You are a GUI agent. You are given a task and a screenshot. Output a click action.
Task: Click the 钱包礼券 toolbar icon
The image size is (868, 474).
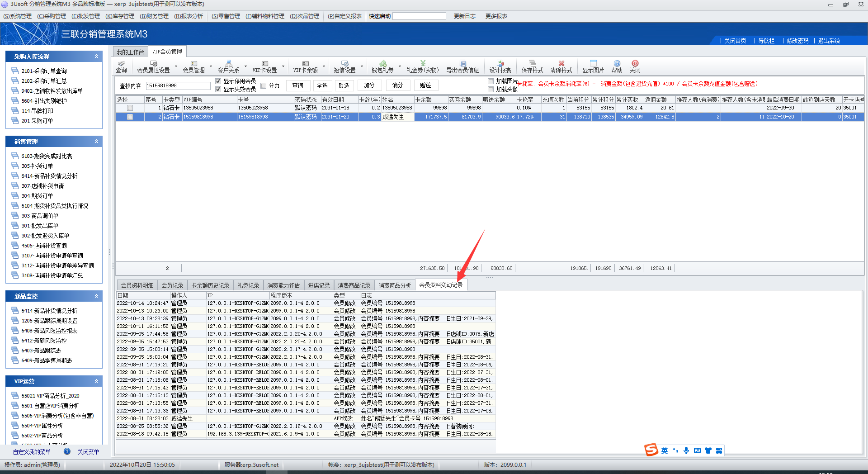[x=382, y=66]
